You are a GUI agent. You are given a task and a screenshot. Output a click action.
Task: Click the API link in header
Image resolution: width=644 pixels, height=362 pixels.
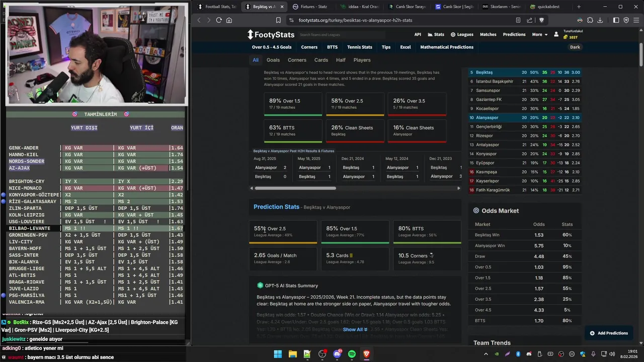[418, 35]
